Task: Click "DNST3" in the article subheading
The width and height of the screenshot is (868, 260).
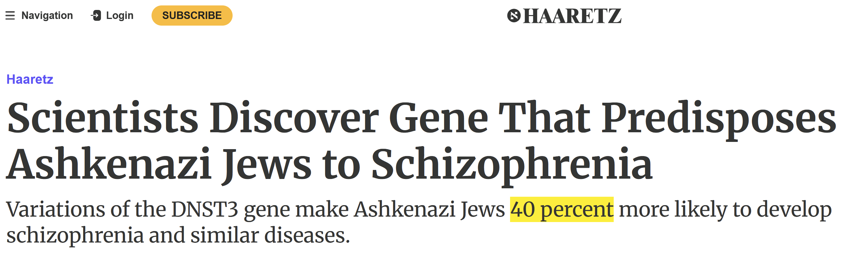Action: tap(205, 209)
